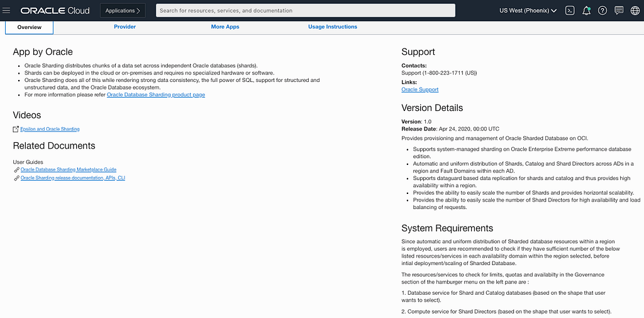Click the App by Oracle heading
The height and width of the screenshot is (318, 644).
pos(43,52)
